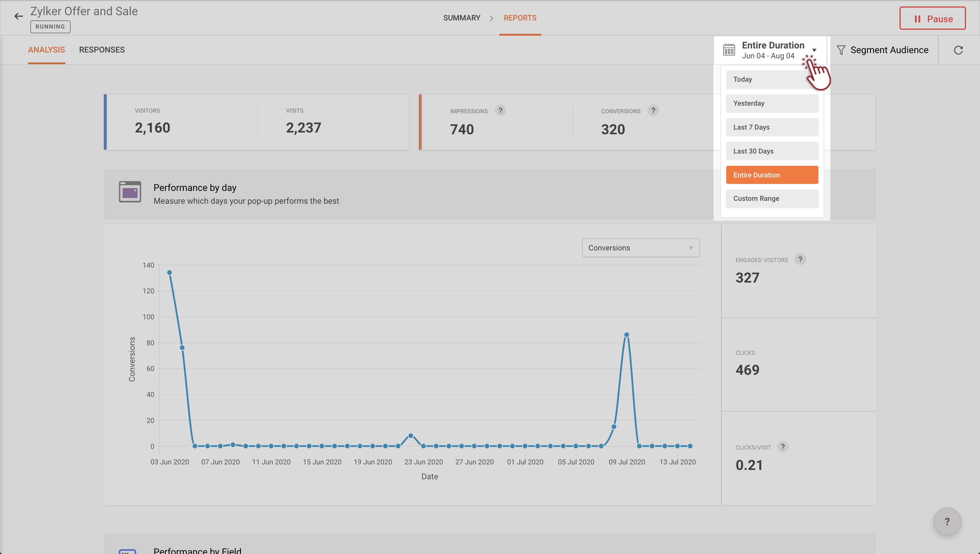Collapse the Entire Duration date dropdown
The height and width of the screenshot is (554, 980).
point(814,50)
